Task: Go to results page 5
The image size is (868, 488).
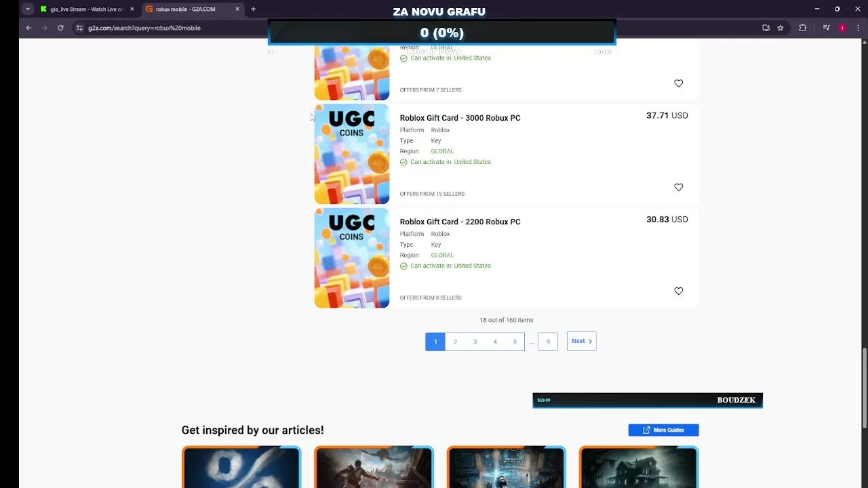Action: coord(515,342)
